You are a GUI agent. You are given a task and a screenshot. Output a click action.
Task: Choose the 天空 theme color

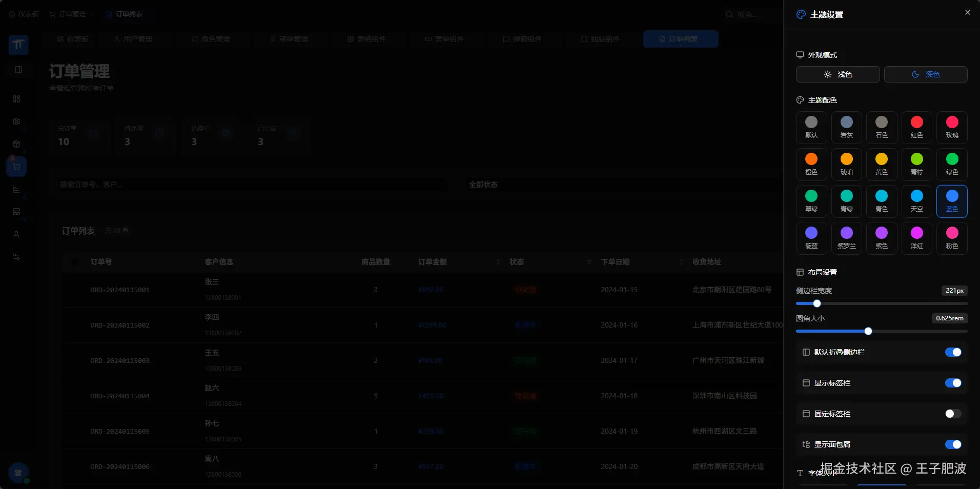(x=917, y=201)
